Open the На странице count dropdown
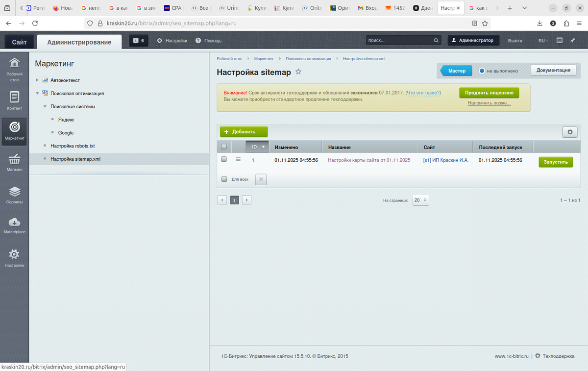This screenshot has width=588, height=371. pyautogui.click(x=420, y=200)
